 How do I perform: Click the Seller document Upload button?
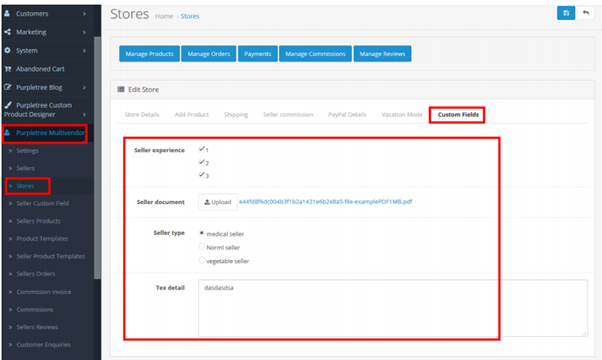pyautogui.click(x=218, y=202)
